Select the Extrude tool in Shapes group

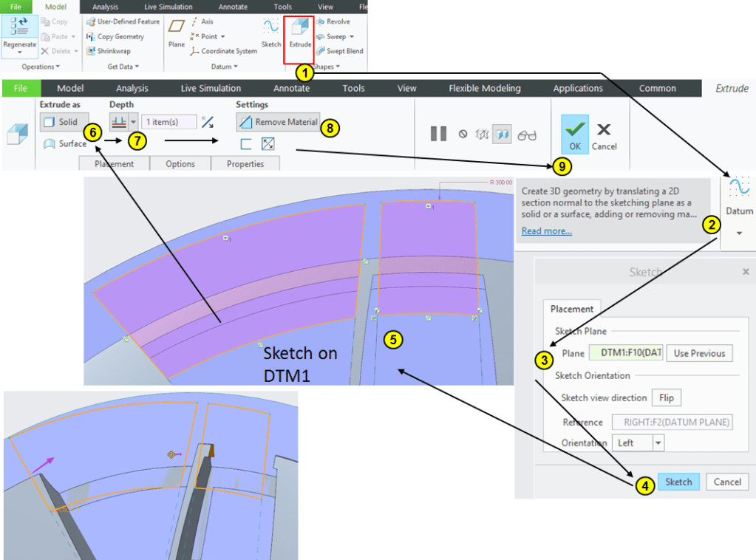(x=299, y=34)
